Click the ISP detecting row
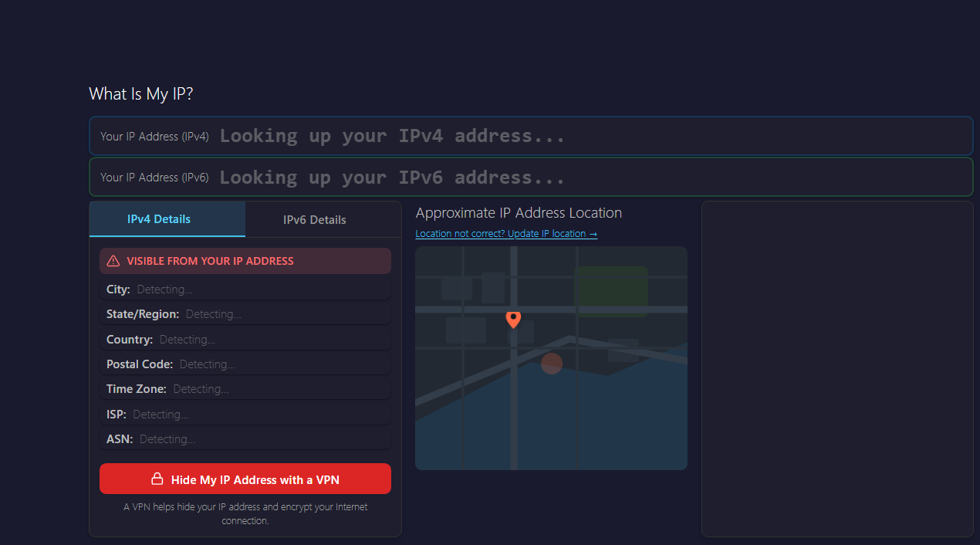Viewport: 980px width, 545px height. click(245, 415)
